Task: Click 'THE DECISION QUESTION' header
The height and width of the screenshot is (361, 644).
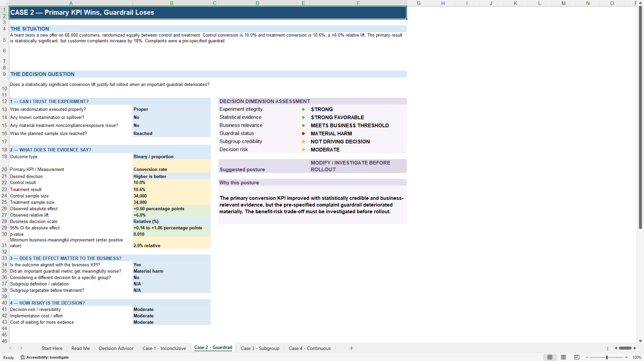Action: tap(208, 74)
